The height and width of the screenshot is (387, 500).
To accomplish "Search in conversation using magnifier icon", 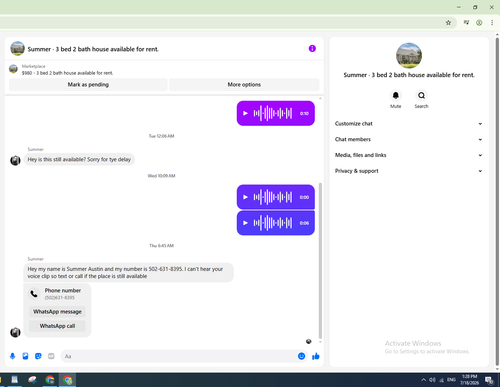I will [x=421, y=96].
